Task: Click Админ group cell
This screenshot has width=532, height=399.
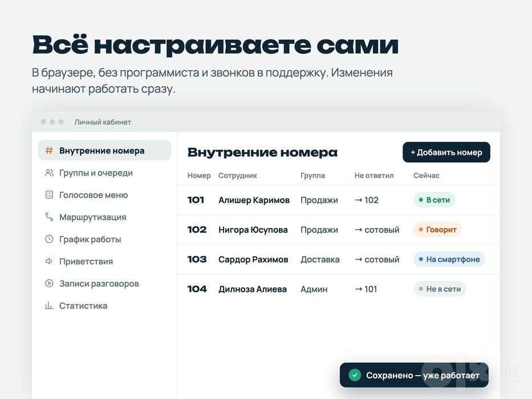Action: click(x=314, y=289)
